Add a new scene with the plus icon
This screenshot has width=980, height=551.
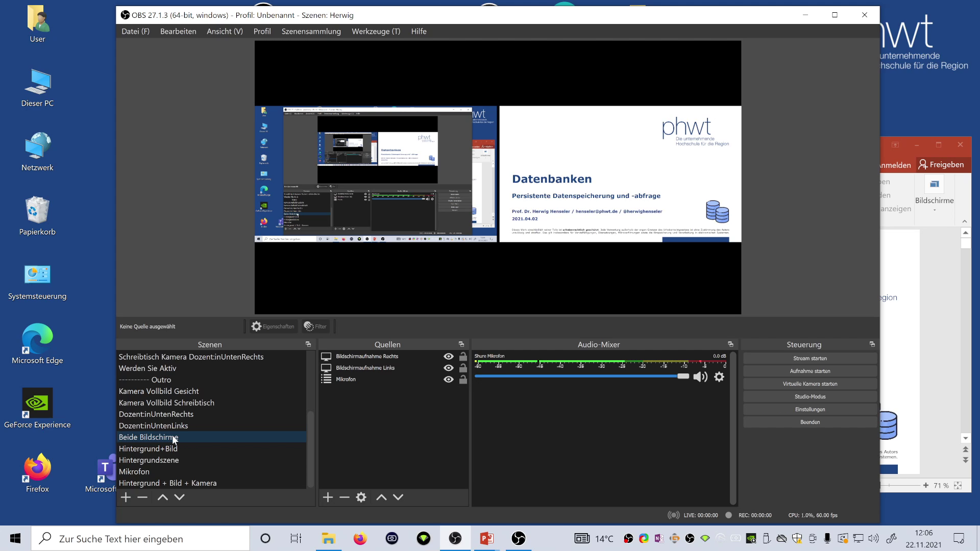tap(125, 497)
